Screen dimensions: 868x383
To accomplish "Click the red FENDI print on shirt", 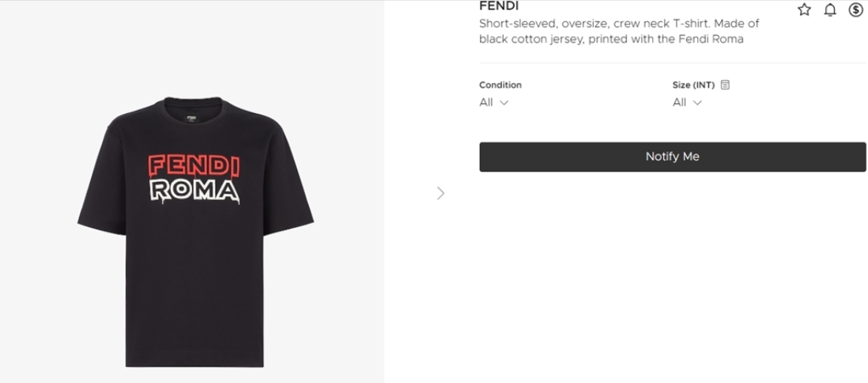I will (x=194, y=166).
